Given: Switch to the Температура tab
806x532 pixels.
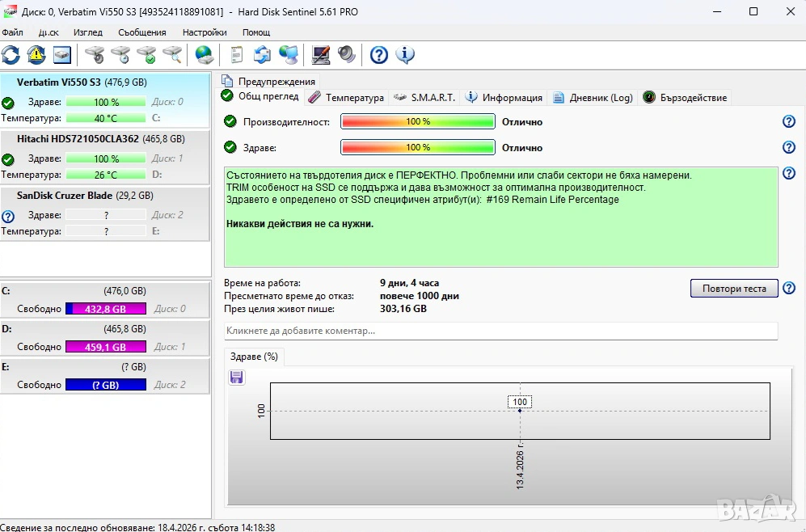Looking at the screenshot, I should [x=347, y=97].
